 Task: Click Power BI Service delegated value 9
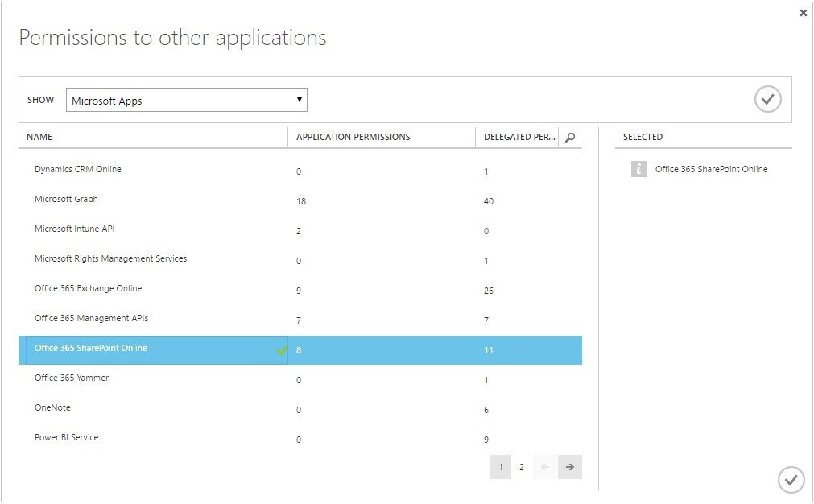click(486, 440)
